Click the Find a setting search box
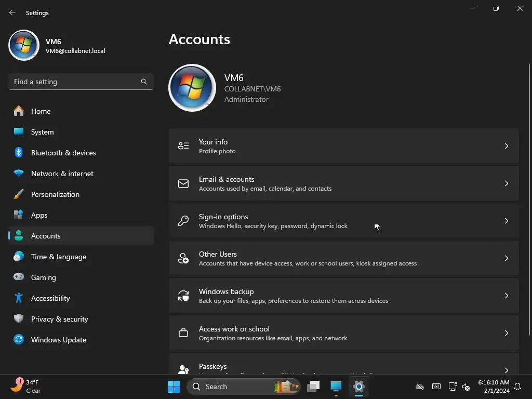 81,82
